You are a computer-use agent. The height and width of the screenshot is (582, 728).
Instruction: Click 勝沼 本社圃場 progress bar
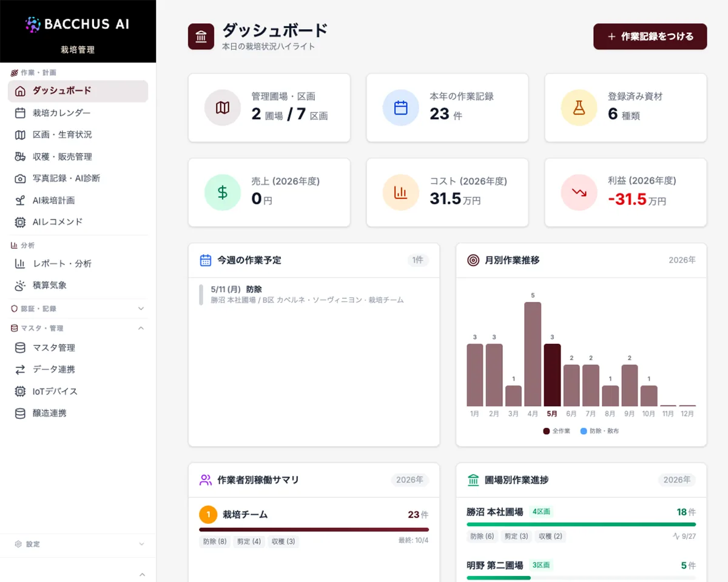tap(581, 524)
